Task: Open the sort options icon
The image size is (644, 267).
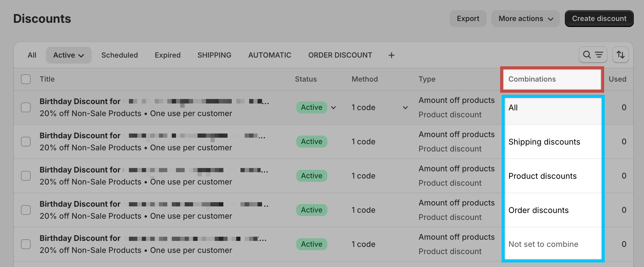Action: click(620, 55)
